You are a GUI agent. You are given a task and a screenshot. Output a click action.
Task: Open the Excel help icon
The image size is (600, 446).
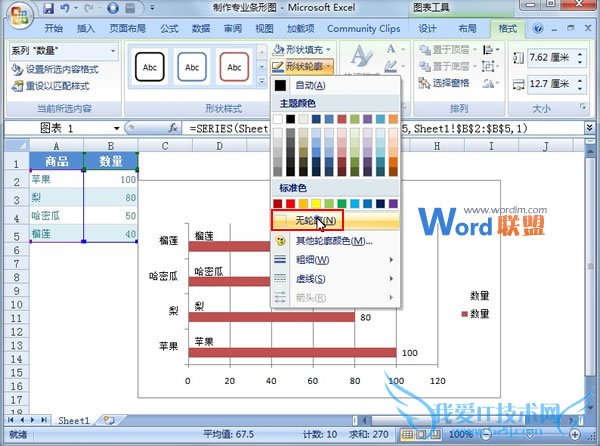tap(538, 29)
